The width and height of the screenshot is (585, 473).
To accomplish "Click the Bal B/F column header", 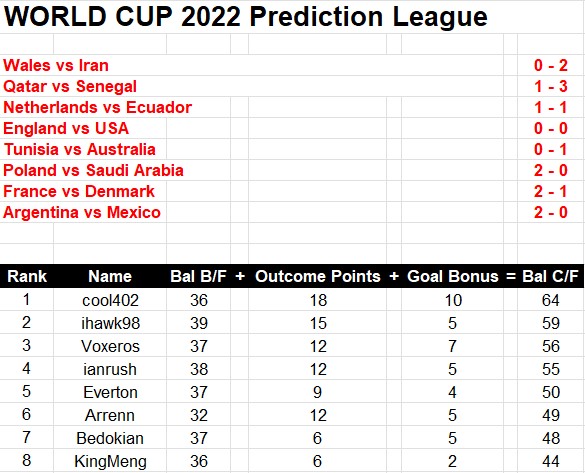I will [x=198, y=276].
